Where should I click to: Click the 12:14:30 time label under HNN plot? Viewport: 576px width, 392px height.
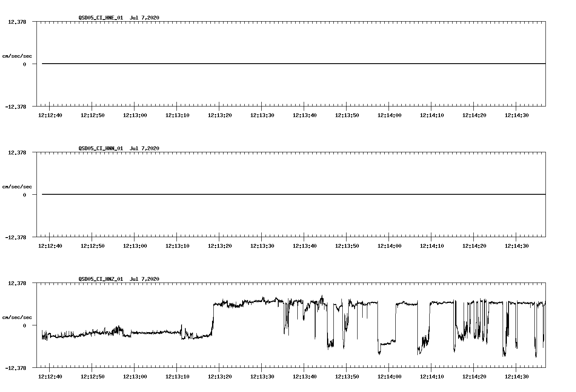pyautogui.click(x=517, y=246)
